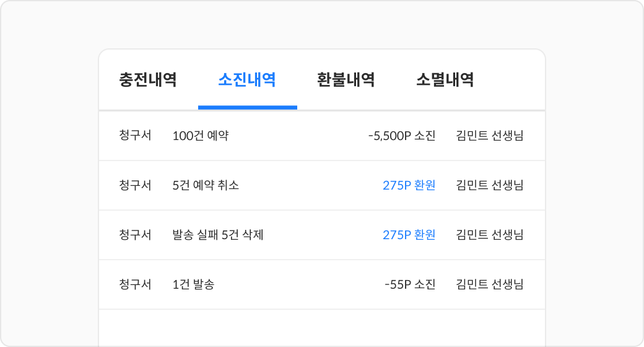Open the 발송 실패 5건 삭제 entry

218,235
